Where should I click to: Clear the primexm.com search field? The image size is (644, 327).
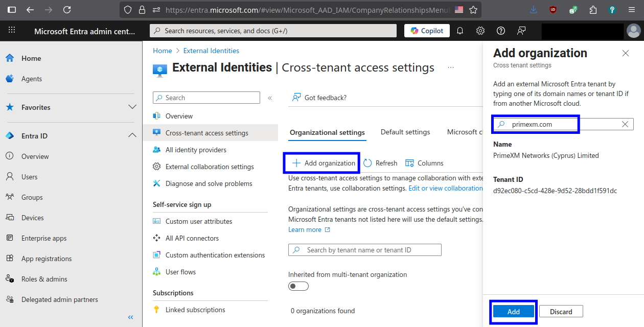(x=625, y=124)
